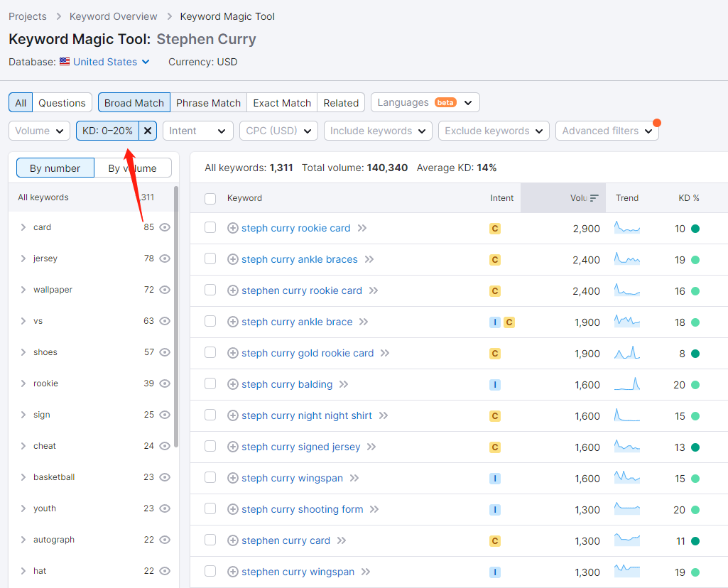Screen dimensions: 728x588
Task: Select the Questions tab
Action: pos(62,102)
